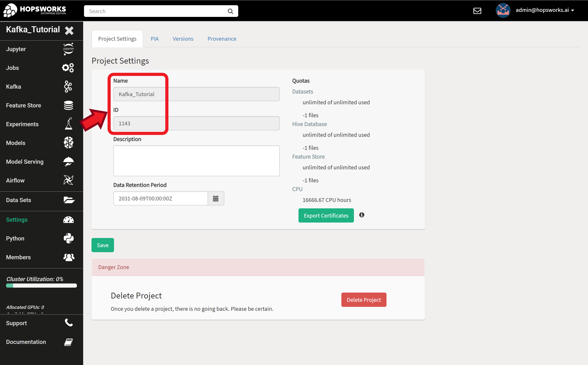Click inside the Description text box
This screenshot has width=588, height=365.
click(196, 161)
